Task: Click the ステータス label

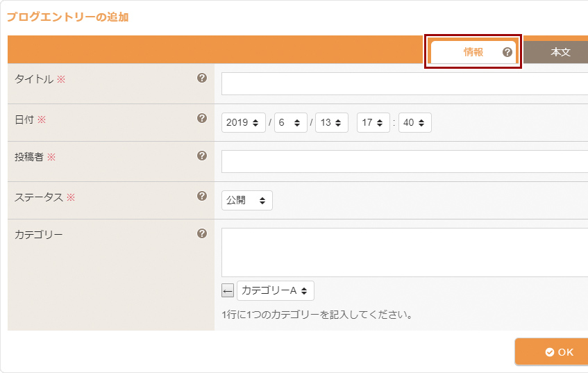Action: [39, 197]
